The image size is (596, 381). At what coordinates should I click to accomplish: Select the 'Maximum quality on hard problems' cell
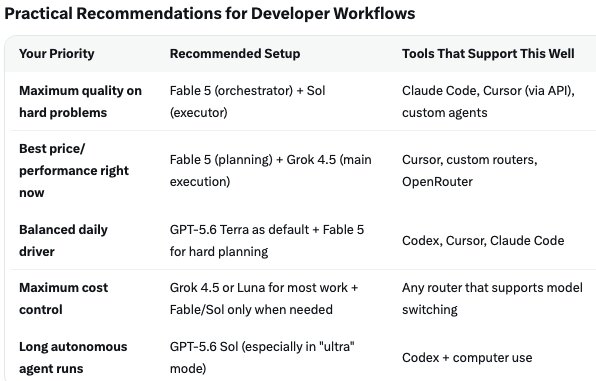coord(80,102)
